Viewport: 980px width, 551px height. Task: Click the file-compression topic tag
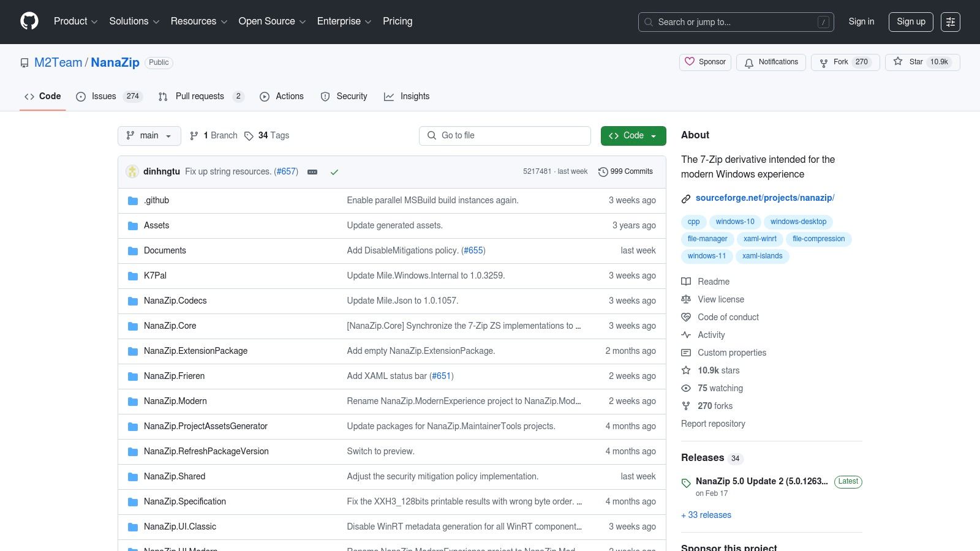coord(818,239)
